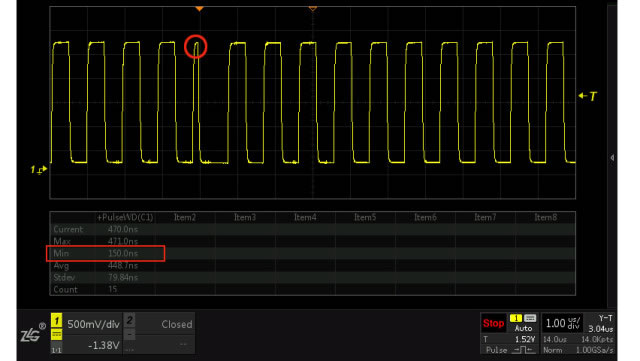Toggle the Stop acquisition status button
Image resolution: width=640 pixels, height=361 pixels.
tap(493, 323)
